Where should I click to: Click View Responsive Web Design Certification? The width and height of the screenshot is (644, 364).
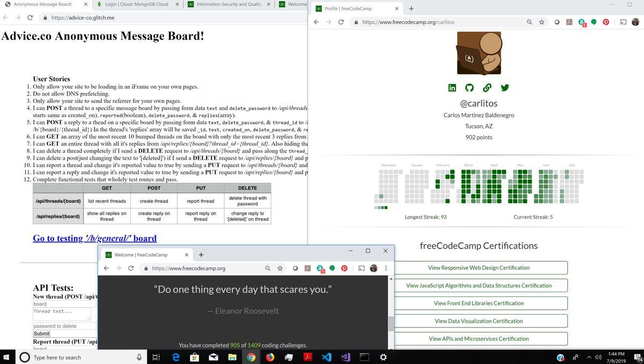pos(479,268)
